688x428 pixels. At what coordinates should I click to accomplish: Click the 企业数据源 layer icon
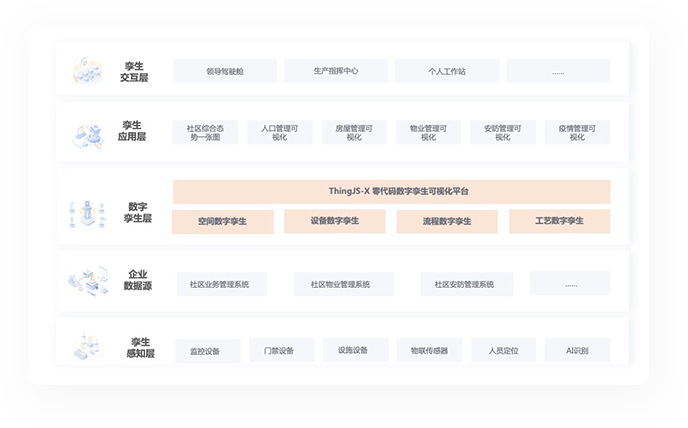pos(88,280)
